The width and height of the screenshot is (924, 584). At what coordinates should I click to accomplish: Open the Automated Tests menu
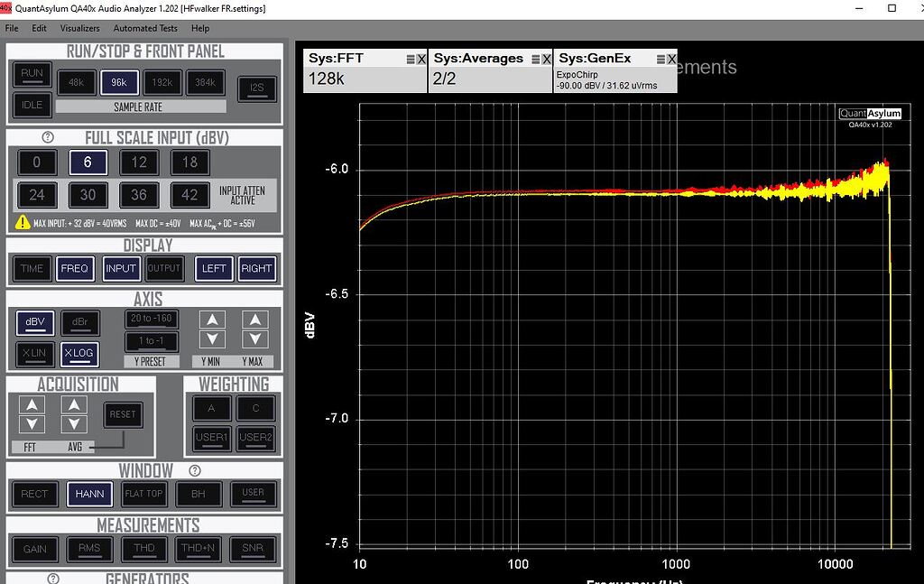click(144, 28)
